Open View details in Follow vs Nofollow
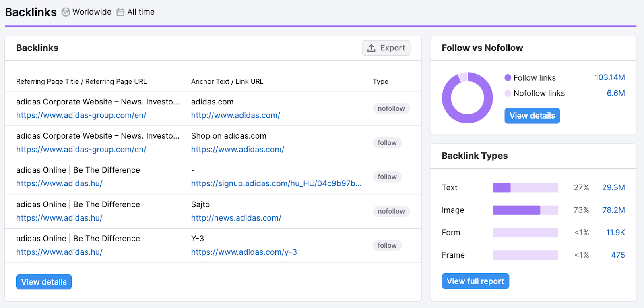The width and height of the screenshot is (644, 308). pos(532,116)
